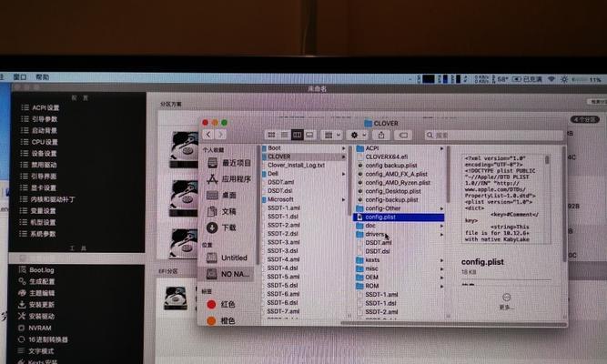Open 最近项目 in Finder sidebar

coord(228,163)
